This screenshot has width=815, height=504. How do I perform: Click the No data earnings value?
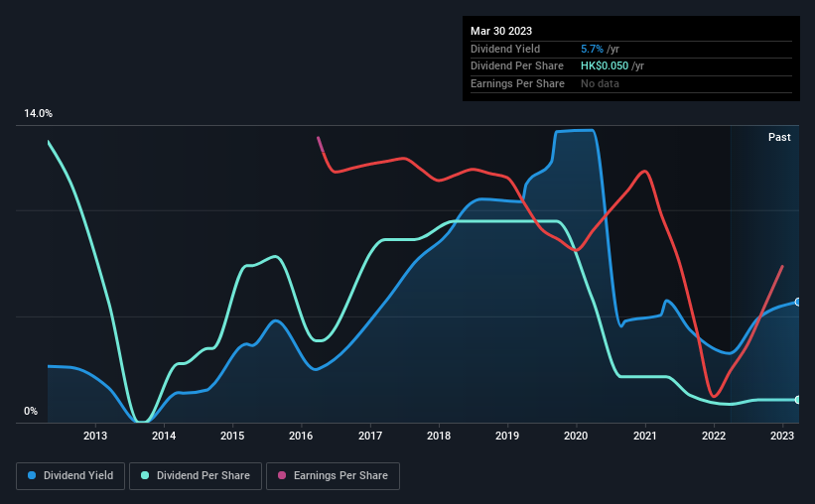click(x=600, y=83)
